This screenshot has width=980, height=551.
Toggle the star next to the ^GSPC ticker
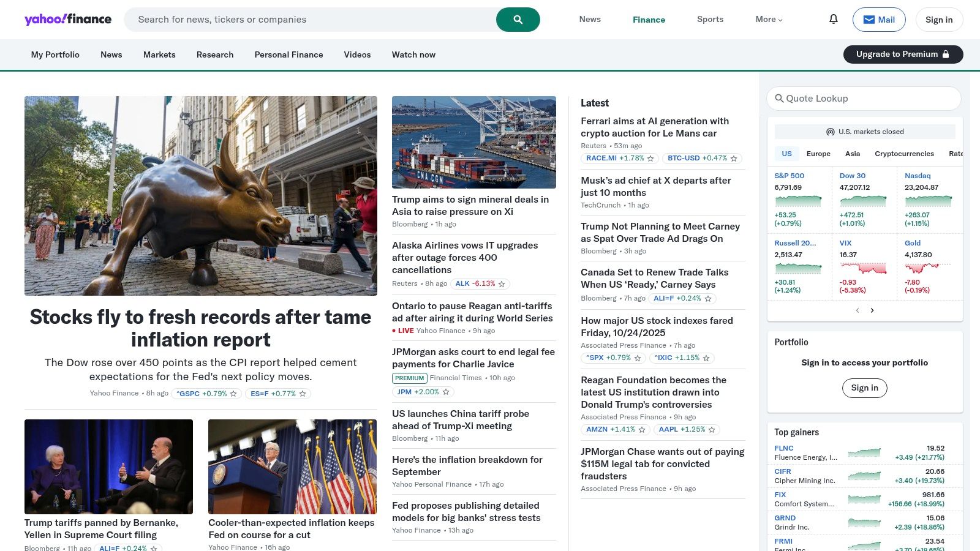pyautogui.click(x=233, y=394)
